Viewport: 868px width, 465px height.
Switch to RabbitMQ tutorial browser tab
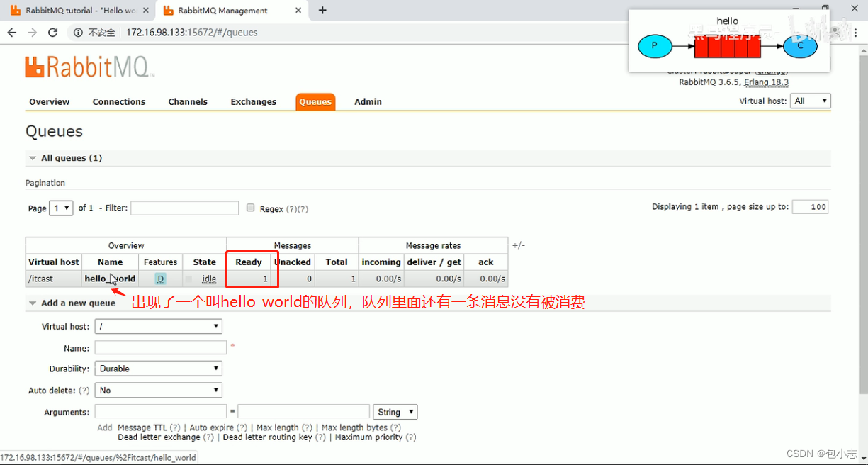click(x=78, y=11)
